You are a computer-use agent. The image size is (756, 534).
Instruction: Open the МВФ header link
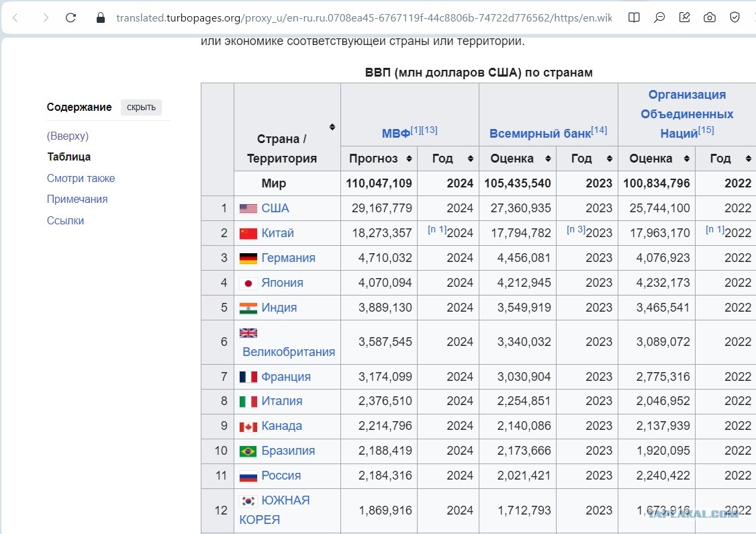point(396,134)
